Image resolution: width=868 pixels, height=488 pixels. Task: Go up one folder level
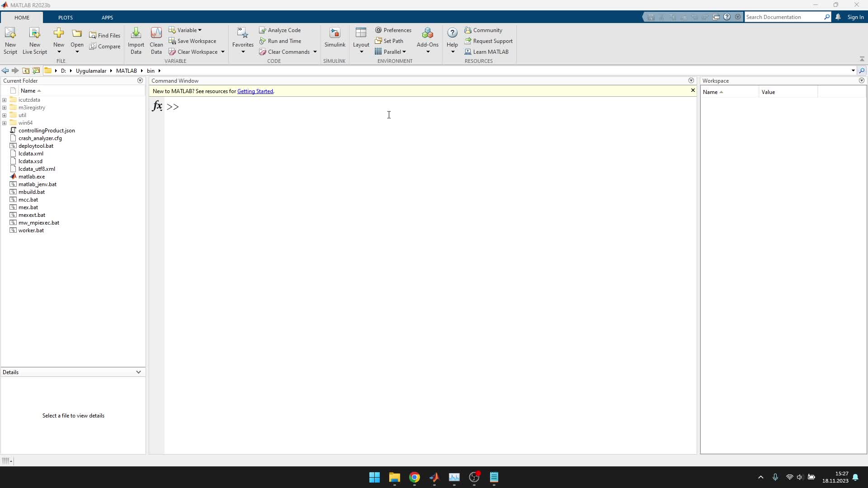tap(26, 70)
